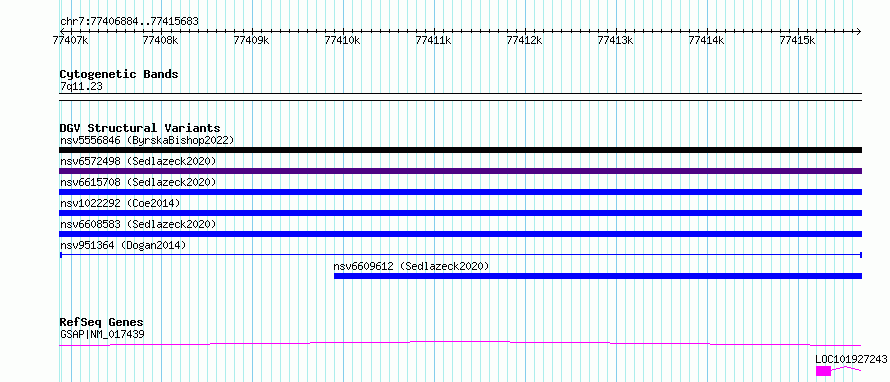Click the 77410k ruler position
Image resolution: width=890 pixels, height=382 pixels.
coord(343,40)
